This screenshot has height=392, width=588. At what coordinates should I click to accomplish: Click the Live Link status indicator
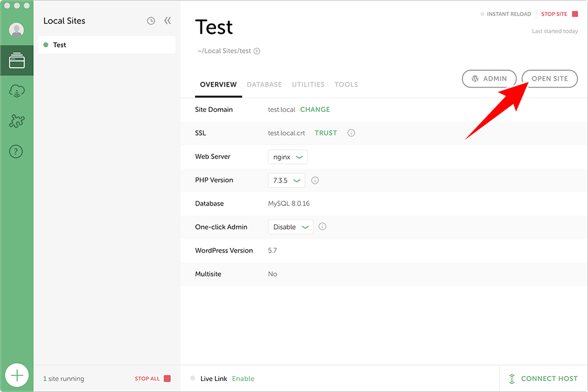coord(193,378)
